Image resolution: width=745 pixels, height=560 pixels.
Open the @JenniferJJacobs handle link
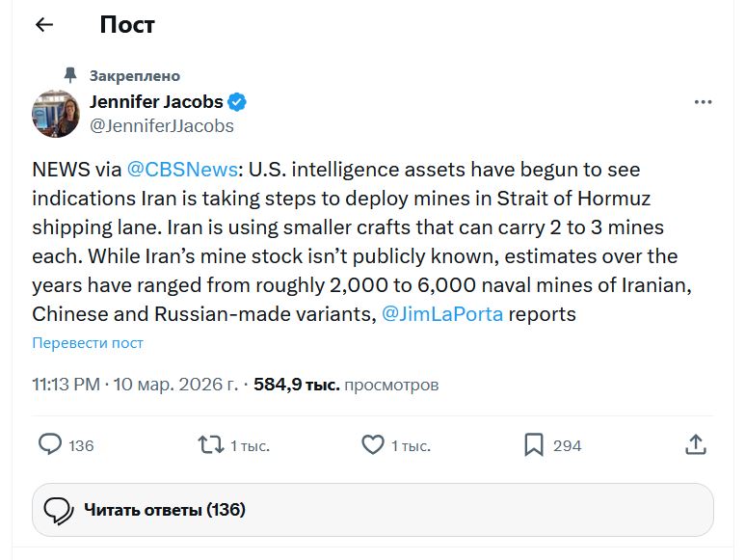(x=161, y=125)
